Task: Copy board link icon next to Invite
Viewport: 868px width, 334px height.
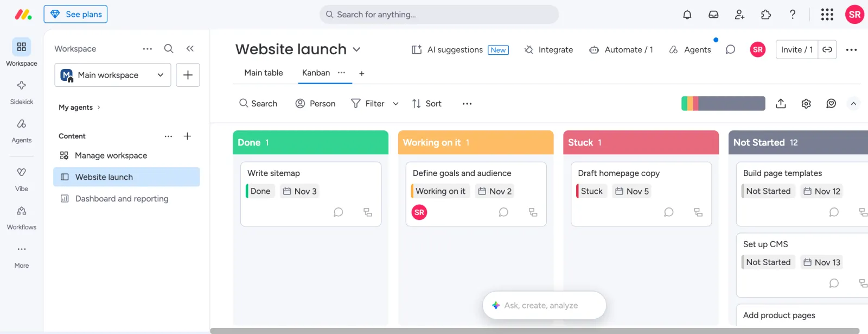Action: (827, 49)
